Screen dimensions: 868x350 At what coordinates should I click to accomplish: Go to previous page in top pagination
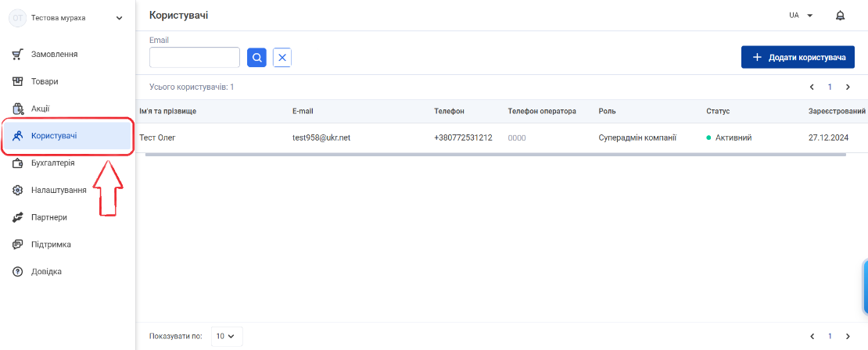click(x=812, y=87)
